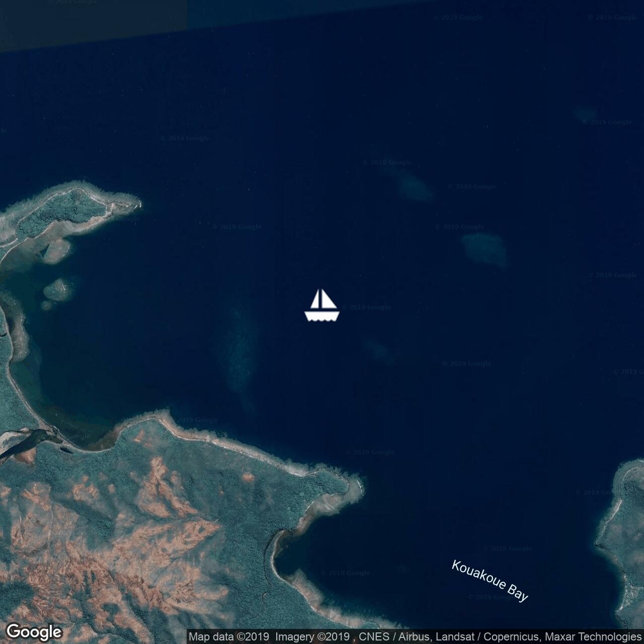The width and height of the screenshot is (644, 644).
Task: Click the white sailboat marker icon
Action: click(322, 305)
